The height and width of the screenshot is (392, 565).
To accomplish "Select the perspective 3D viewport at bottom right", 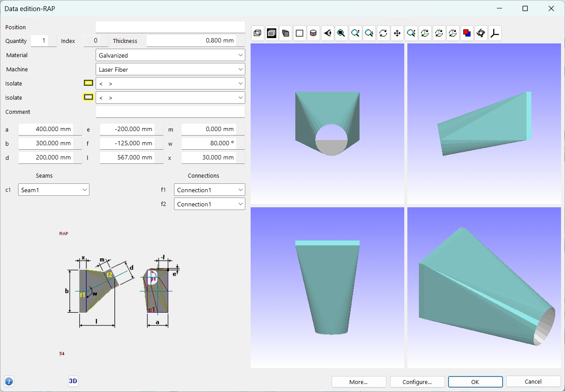I will point(484,287).
